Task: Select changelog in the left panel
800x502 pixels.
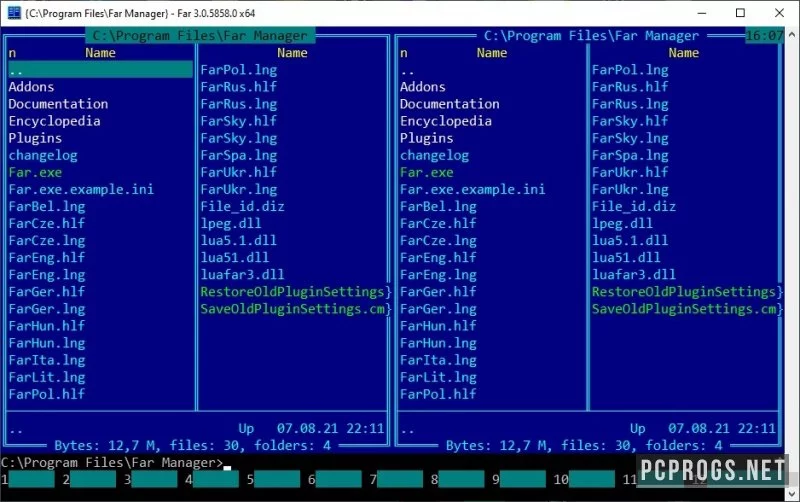Action: pos(43,155)
